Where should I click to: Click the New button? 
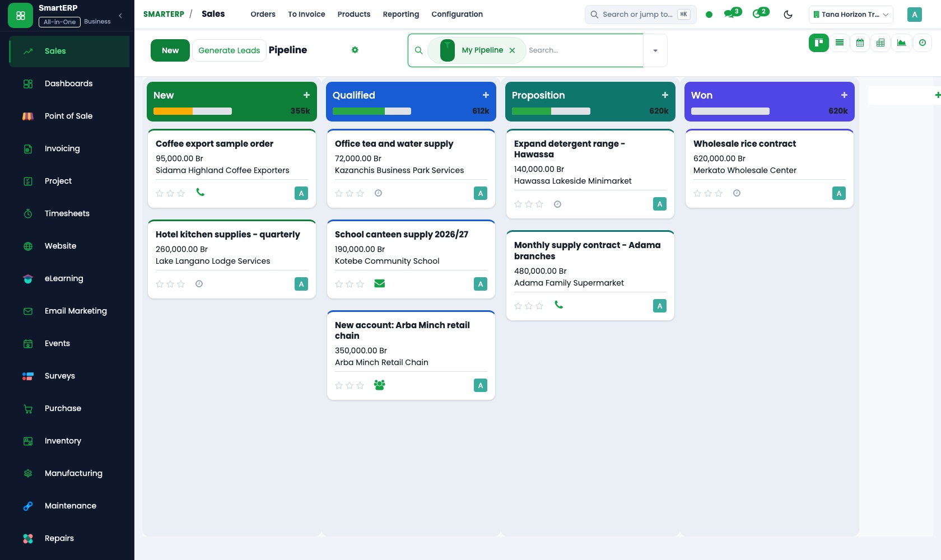(x=170, y=50)
